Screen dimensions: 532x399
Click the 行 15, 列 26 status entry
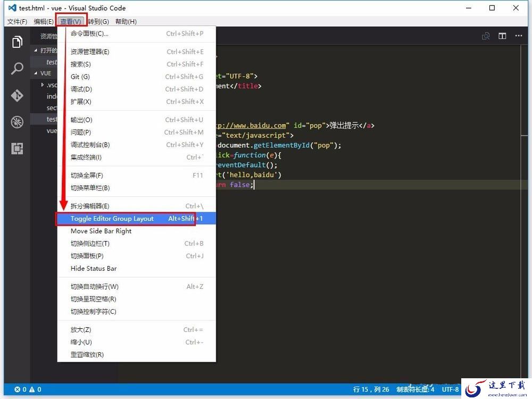click(x=371, y=389)
